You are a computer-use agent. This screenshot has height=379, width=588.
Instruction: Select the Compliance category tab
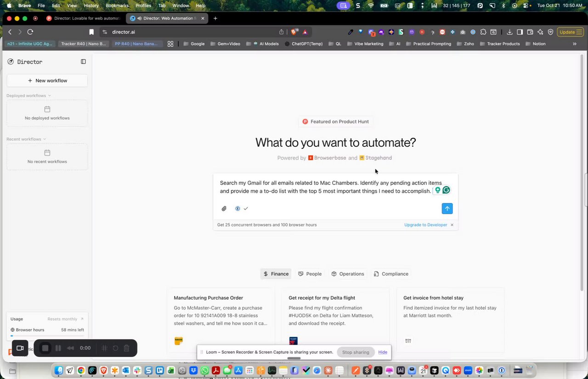coord(391,274)
